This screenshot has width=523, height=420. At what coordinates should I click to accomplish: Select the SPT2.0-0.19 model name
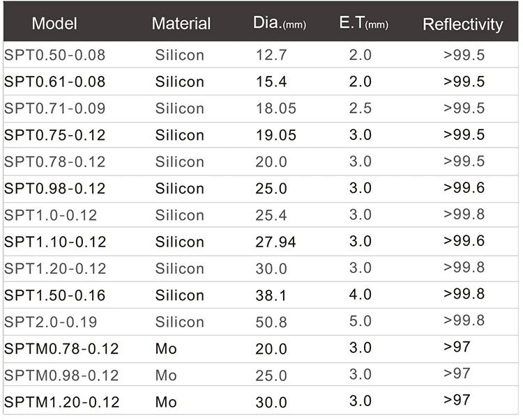[51, 322]
